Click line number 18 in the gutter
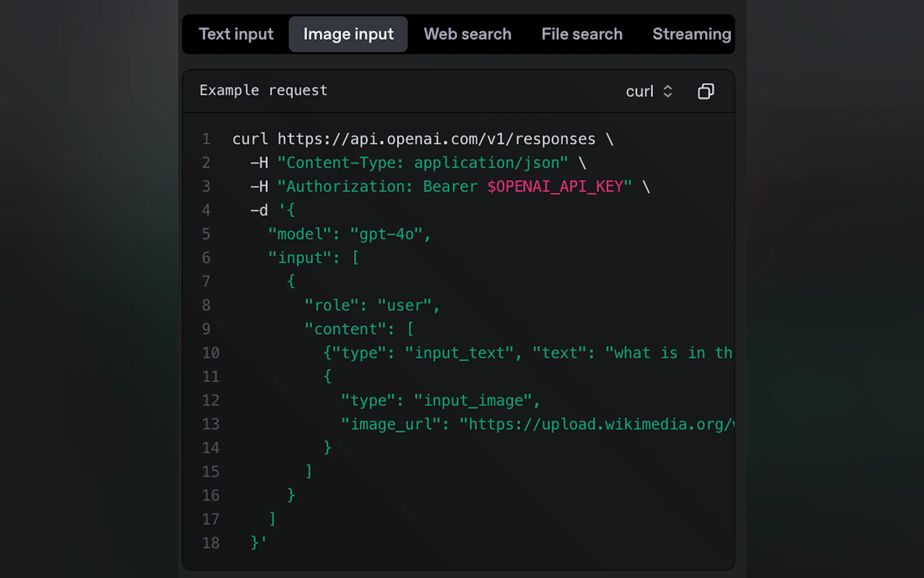This screenshot has height=578, width=924. point(211,543)
